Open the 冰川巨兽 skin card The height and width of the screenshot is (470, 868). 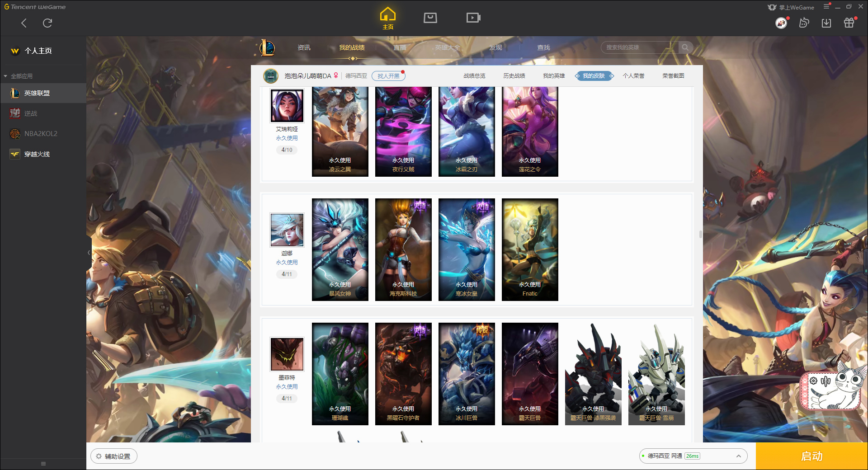(467, 374)
